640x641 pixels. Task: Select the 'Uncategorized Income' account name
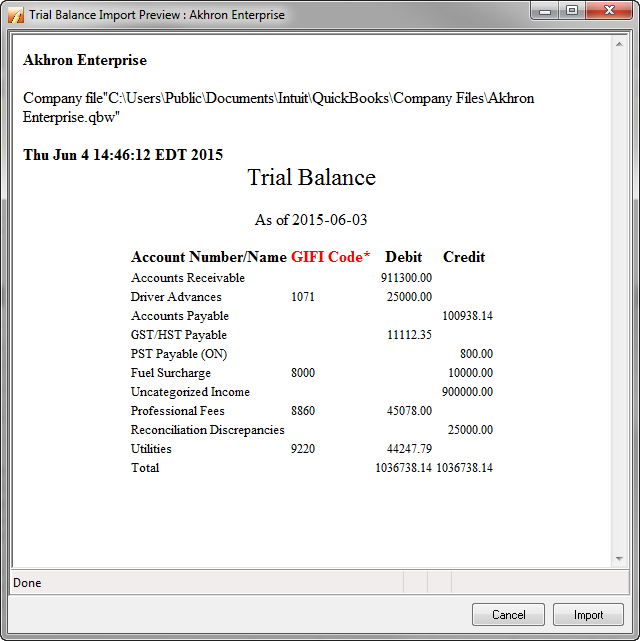pyautogui.click(x=190, y=392)
